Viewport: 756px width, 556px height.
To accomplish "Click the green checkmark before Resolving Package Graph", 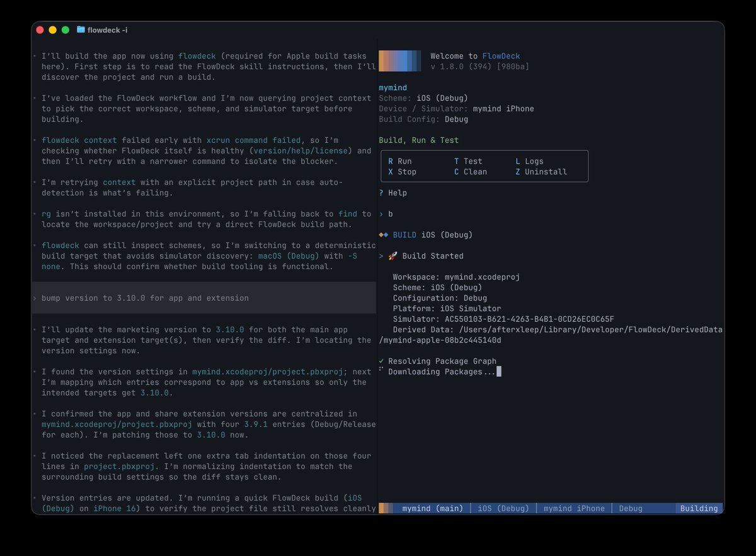I will tap(382, 361).
